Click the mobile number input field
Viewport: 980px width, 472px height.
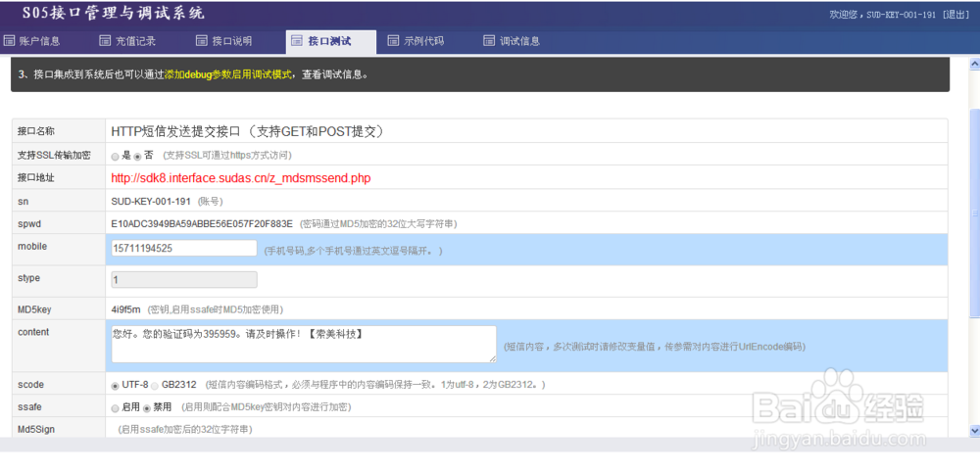point(184,248)
